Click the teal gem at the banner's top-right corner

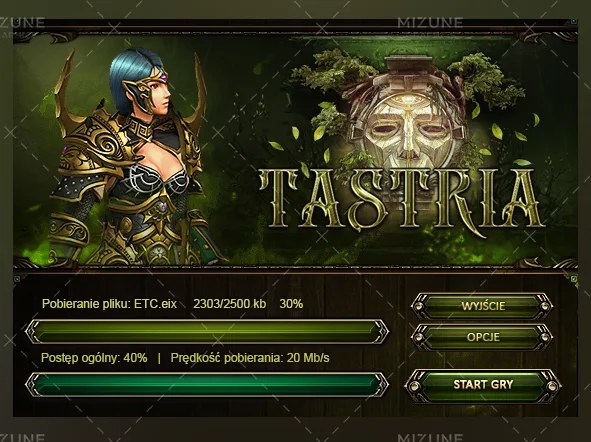tap(574, 21)
